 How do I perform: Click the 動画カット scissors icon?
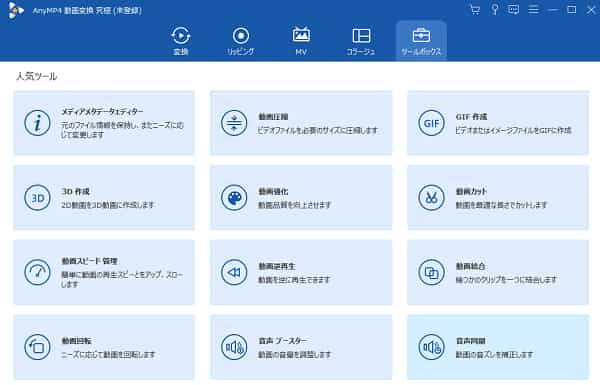pyautogui.click(x=431, y=198)
